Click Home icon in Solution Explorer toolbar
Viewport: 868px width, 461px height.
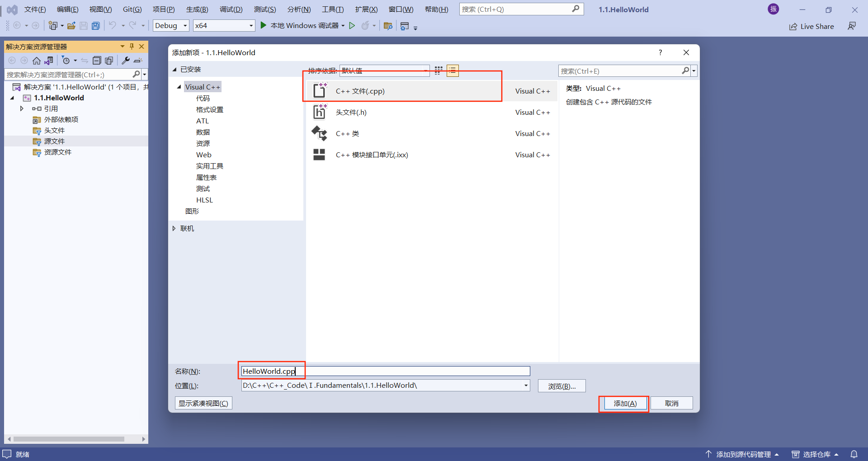point(37,61)
